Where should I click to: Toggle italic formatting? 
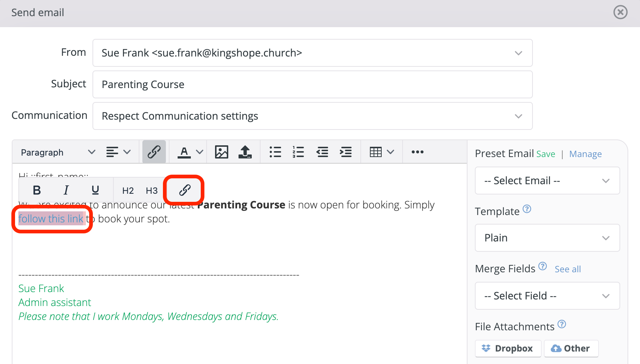point(66,190)
